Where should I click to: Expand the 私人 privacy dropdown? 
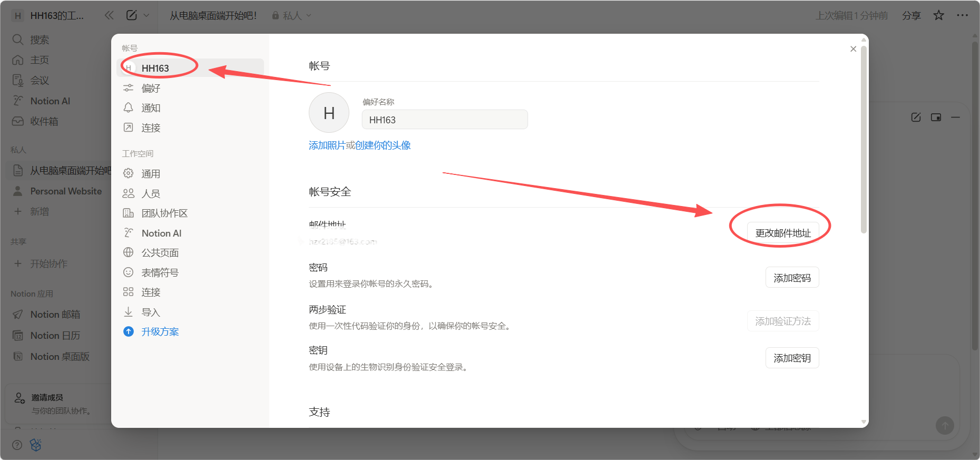pos(292,16)
